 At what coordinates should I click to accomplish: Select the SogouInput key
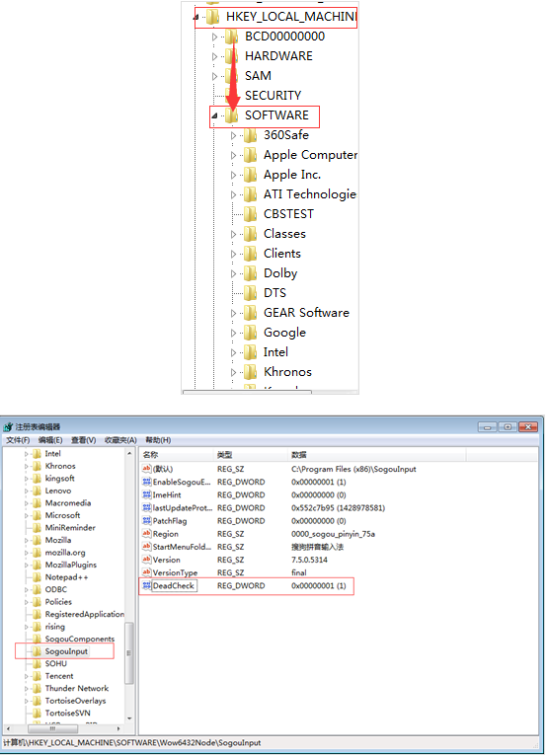pyautogui.click(x=66, y=651)
